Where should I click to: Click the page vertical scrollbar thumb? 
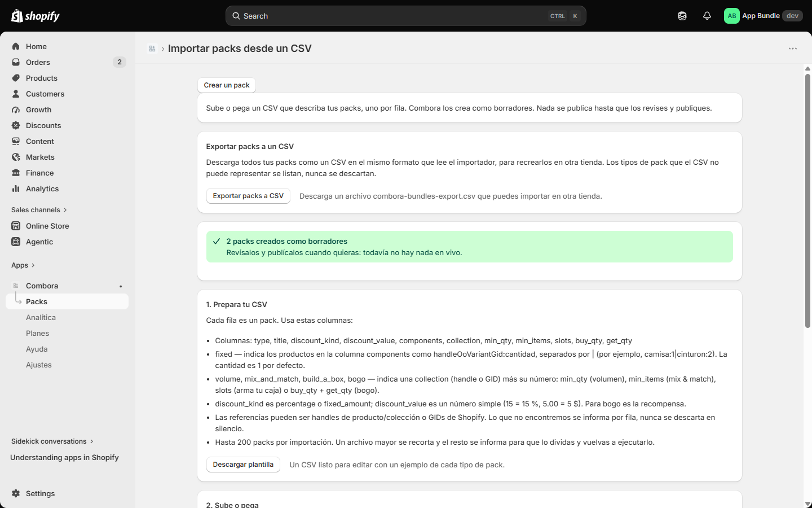point(807,200)
